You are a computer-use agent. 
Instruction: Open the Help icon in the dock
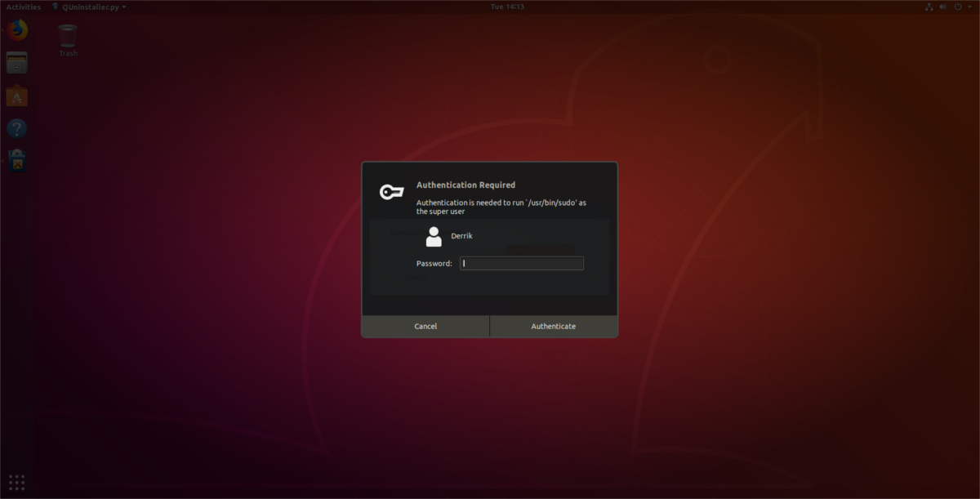16,128
